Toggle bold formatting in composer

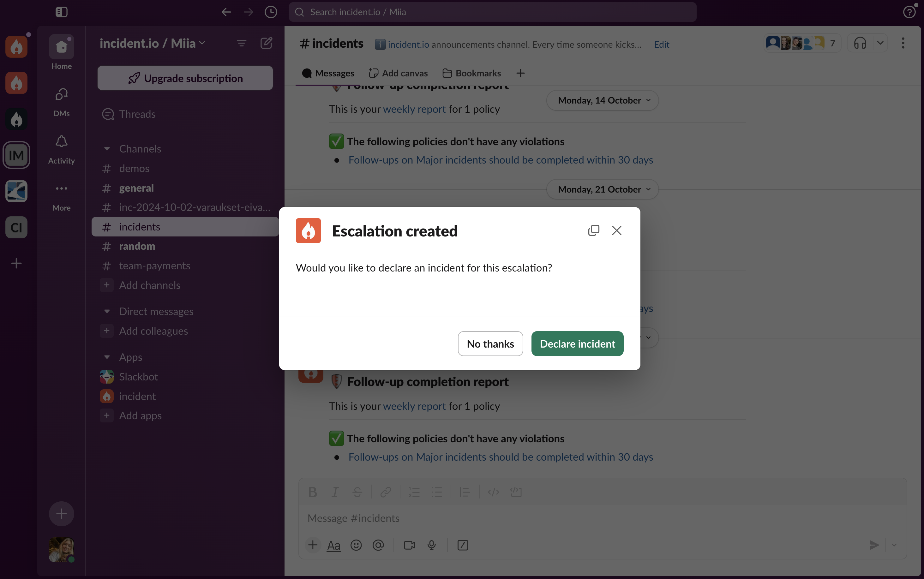point(312,492)
